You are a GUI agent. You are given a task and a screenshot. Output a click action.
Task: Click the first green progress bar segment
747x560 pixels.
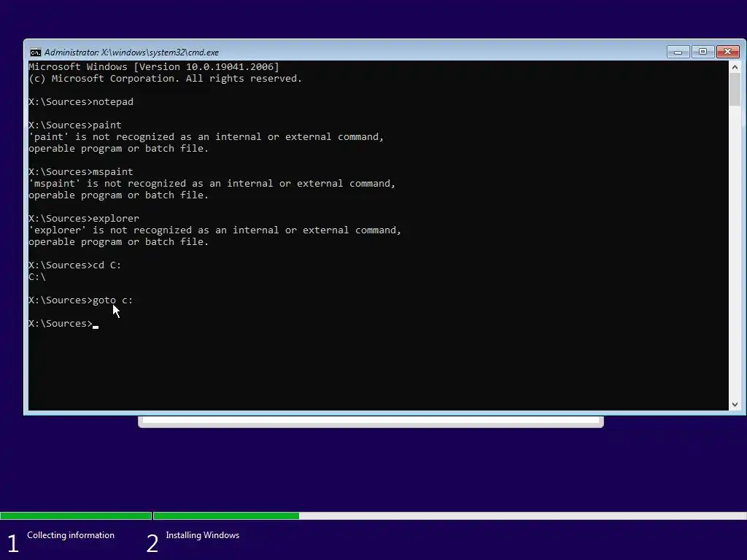[x=76, y=516]
